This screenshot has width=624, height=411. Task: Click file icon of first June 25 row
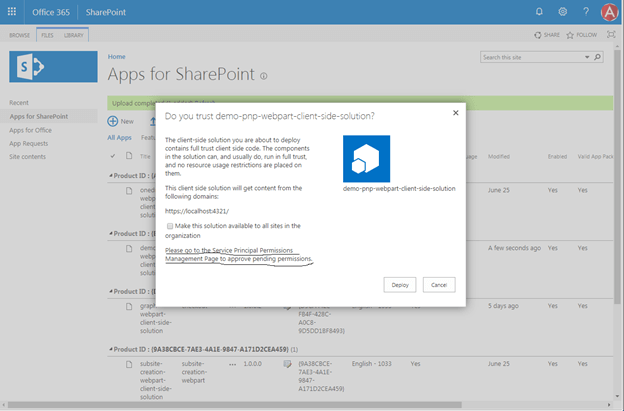point(129,191)
